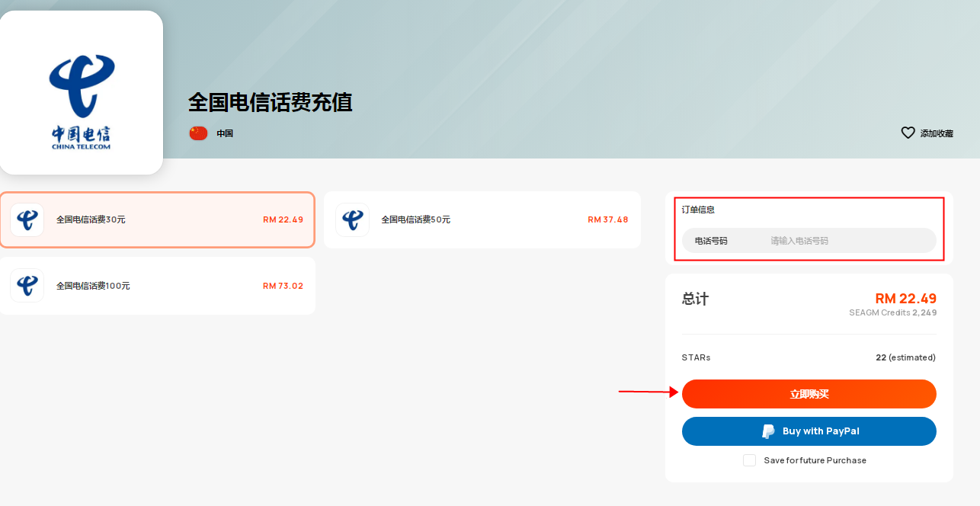
Task: Click the heart icon to add favorite
Action: [908, 133]
